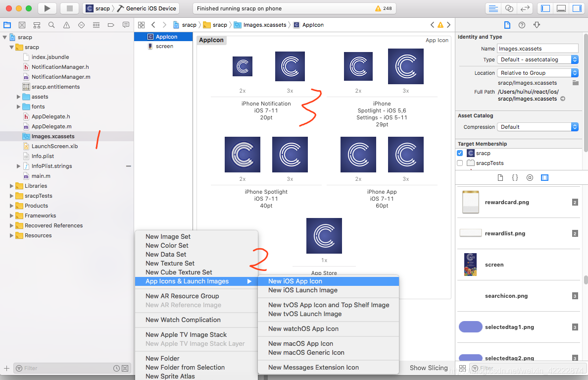The height and width of the screenshot is (380, 588).
Task: Toggle the recent files filter clock icon
Action: click(x=117, y=369)
